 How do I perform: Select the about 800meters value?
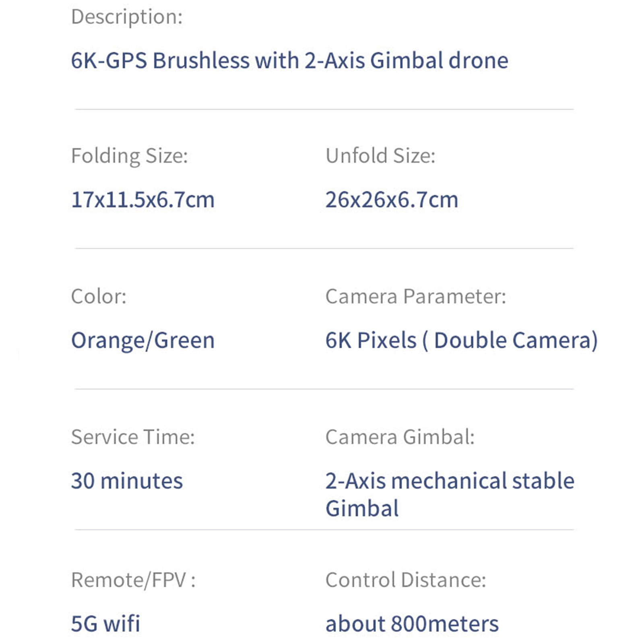pos(412,624)
